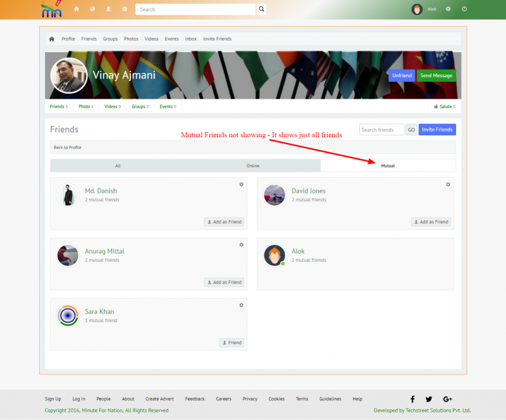Open Techstreet Solutions developer link
This screenshot has width=506, height=420.
click(438, 411)
